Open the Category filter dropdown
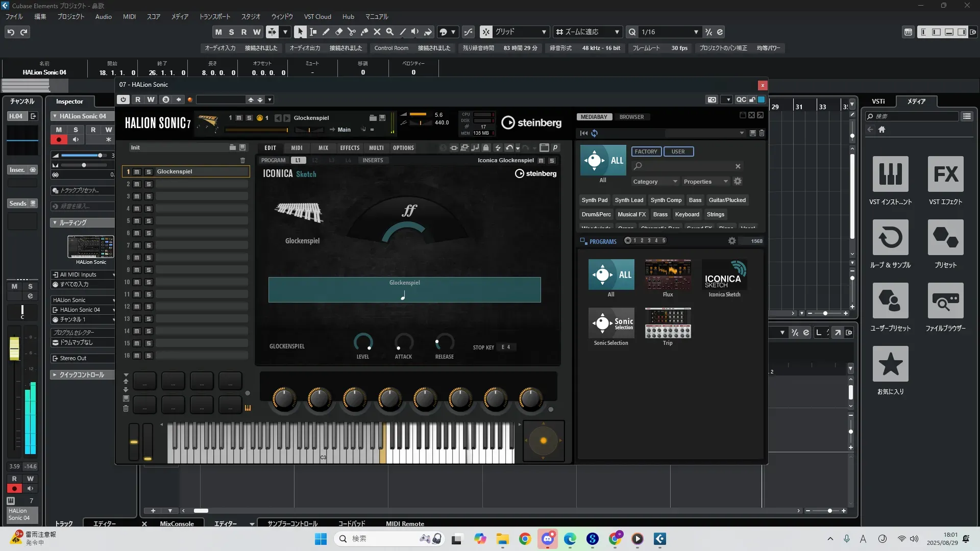The width and height of the screenshot is (980, 551). point(655,182)
